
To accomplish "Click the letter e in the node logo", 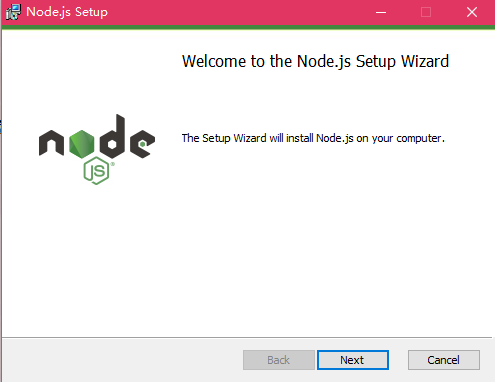I will (142, 144).
